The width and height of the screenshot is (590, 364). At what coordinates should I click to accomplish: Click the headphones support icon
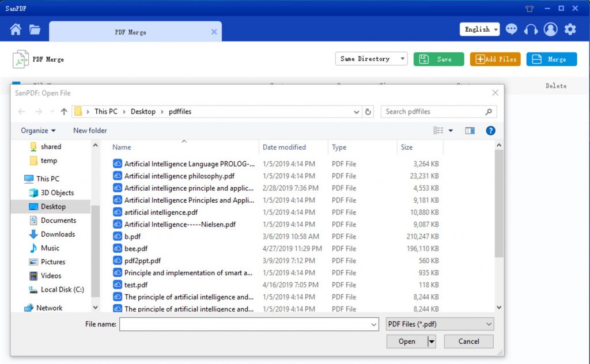(531, 29)
